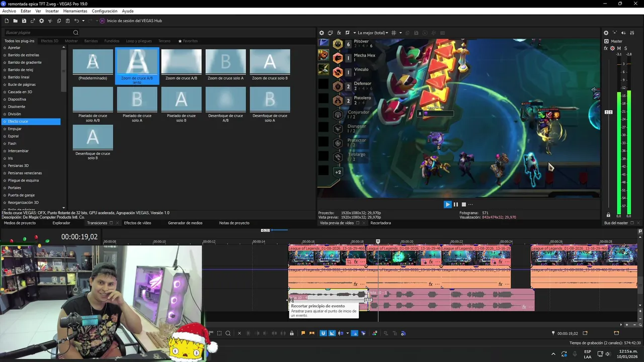Toggle the event lock padlock icon
This screenshot has width=644, height=362.
pos(291,333)
